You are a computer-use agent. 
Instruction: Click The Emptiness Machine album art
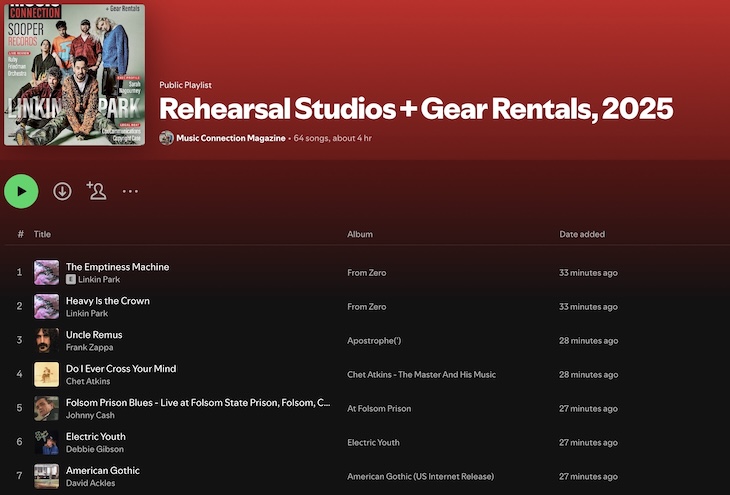(x=47, y=272)
